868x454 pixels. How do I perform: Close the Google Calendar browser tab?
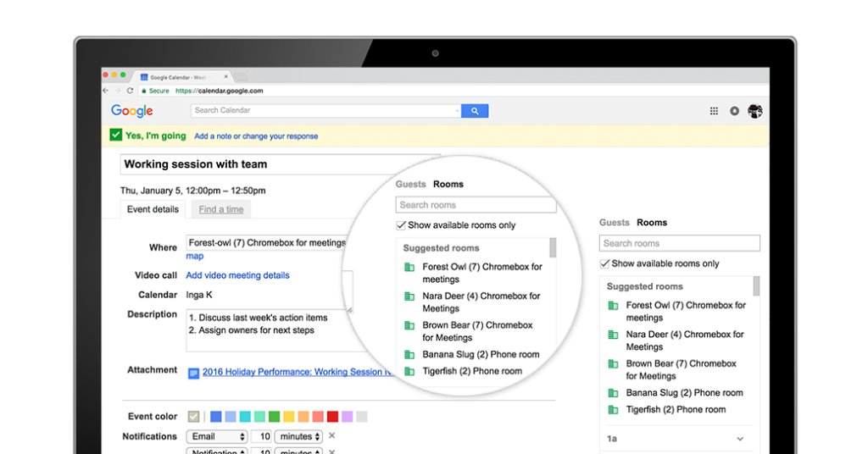pos(225,77)
